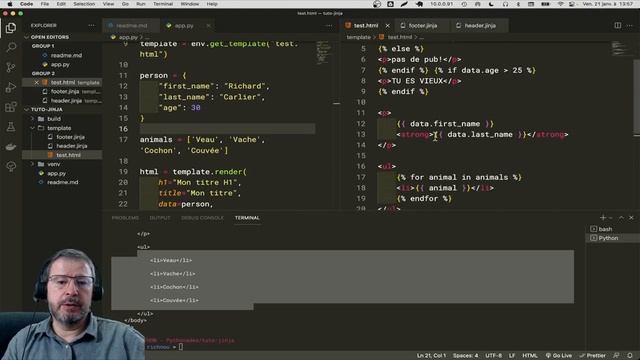Image resolution: width=640 pixels, height=360 pixels.
Task: Open readme.md in the TUTO-JINJA tree
Action: [x=62, y=182]
